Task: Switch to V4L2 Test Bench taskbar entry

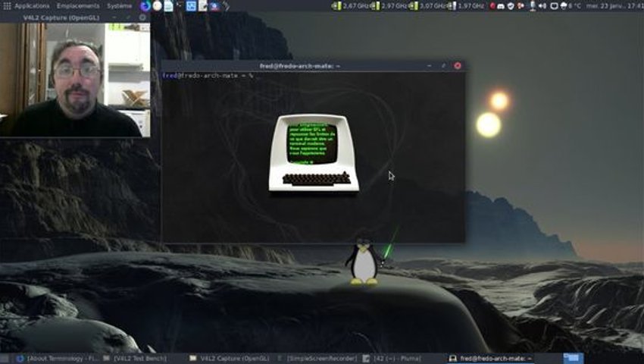Action: point(135,359)
